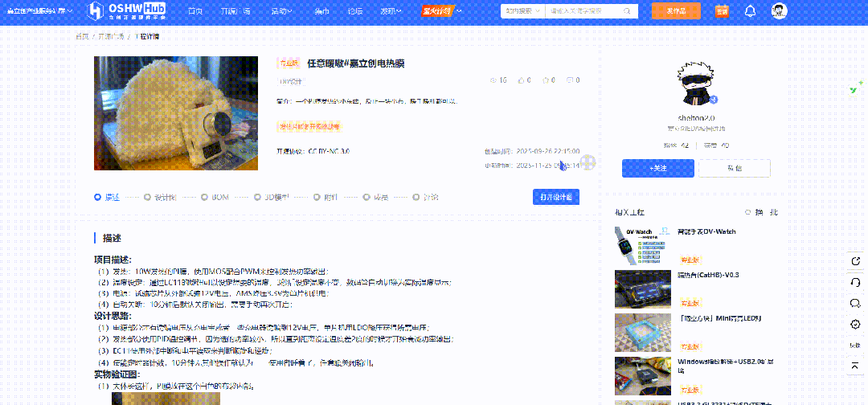Click the comment bubble icon
868x405 pixels.
(570, 80)
